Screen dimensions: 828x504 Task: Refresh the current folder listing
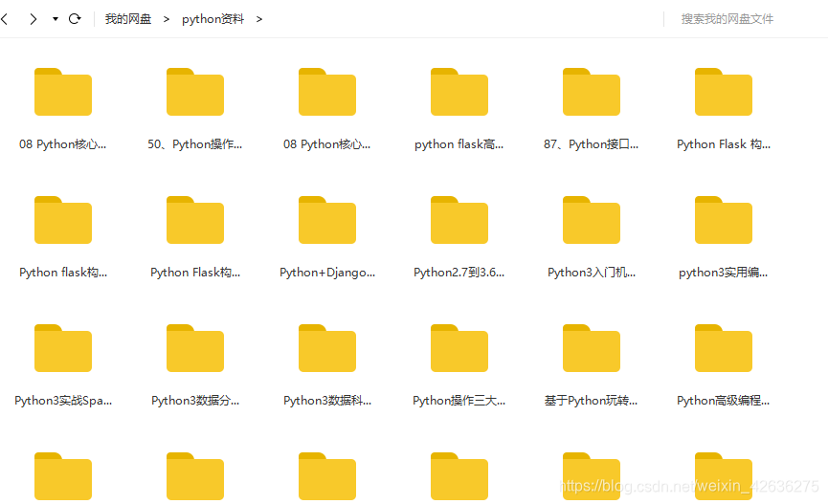[x=75, y=19]
